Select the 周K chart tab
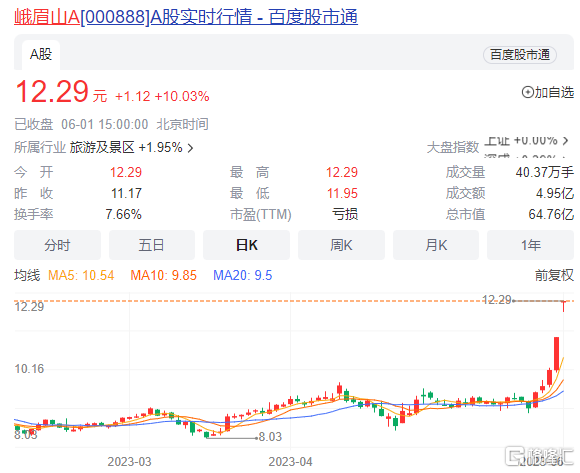 (341, 245)
